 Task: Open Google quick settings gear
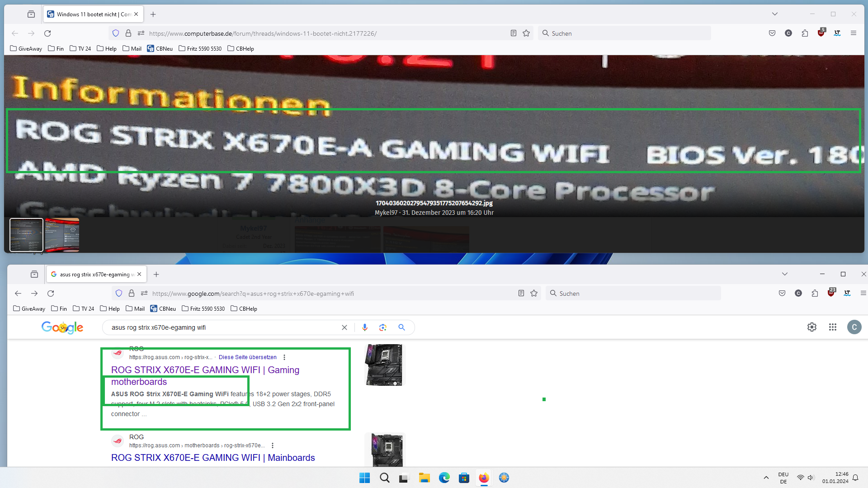(812, 327)
